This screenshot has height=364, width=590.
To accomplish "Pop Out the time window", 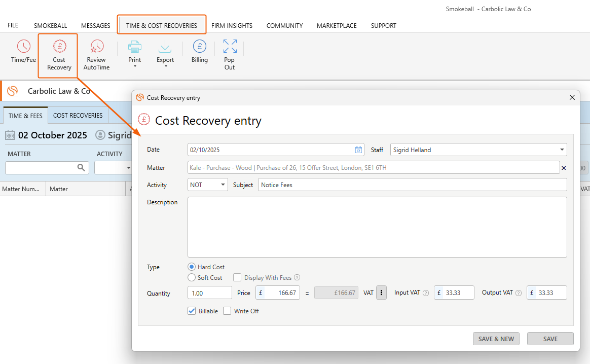I will click(x=230, y=55).
